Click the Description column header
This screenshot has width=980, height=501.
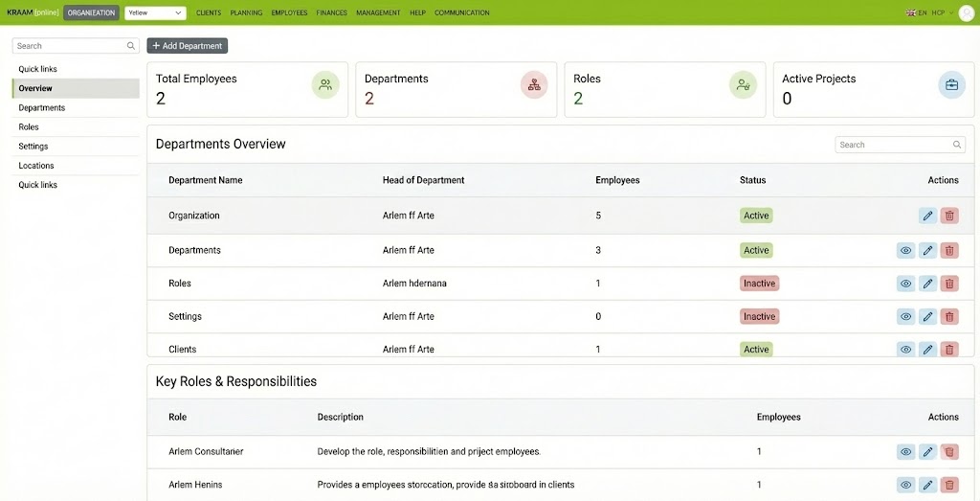click(x=340, y=418)
